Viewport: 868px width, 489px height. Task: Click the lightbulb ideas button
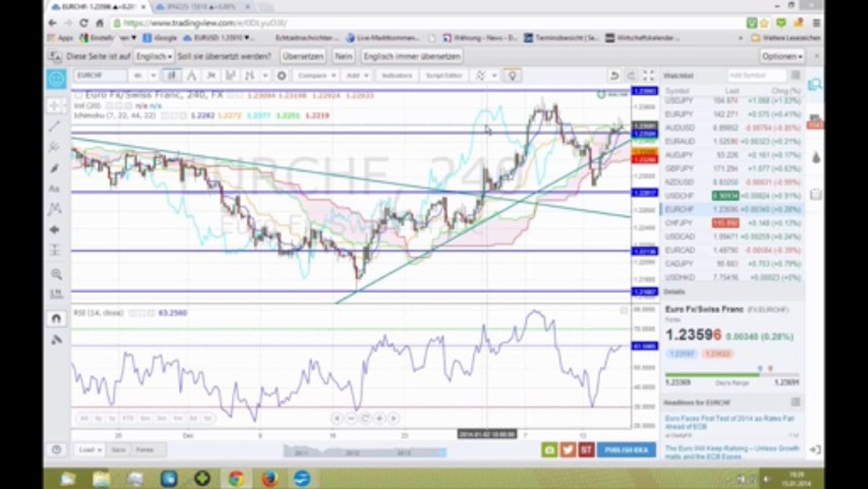(x=512, y=75)
